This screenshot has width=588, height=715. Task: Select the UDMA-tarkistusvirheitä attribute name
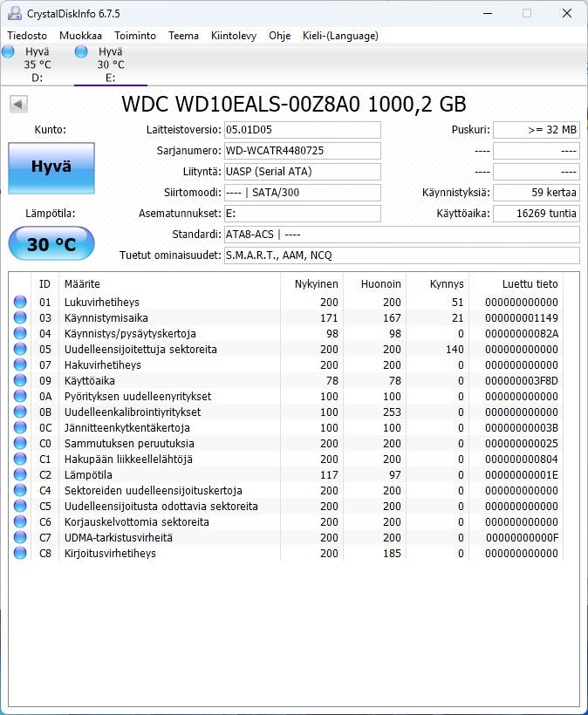(x=118, y=538)
